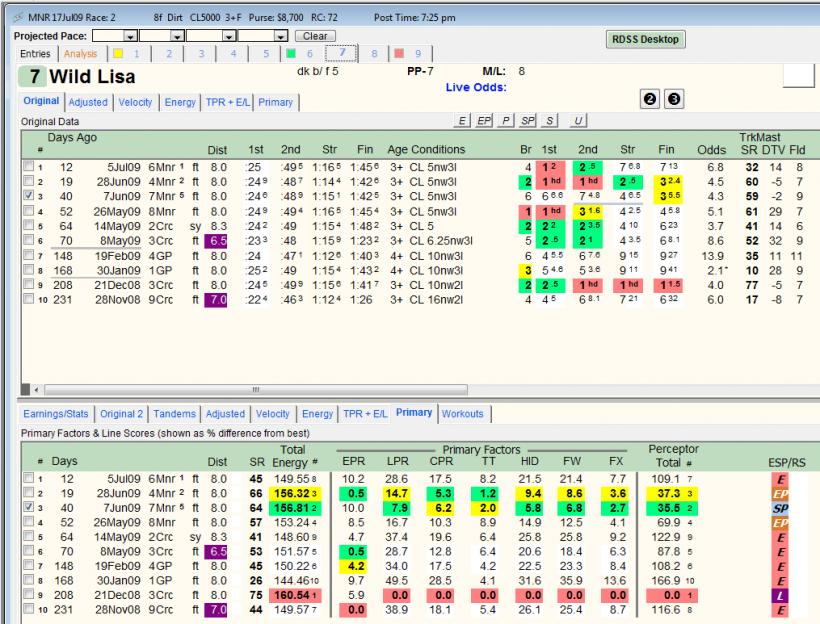The width and height of the screenshot is (820, 624).
Task: Check the 21Dec08 row in Original Data
Action: point(28,285)
